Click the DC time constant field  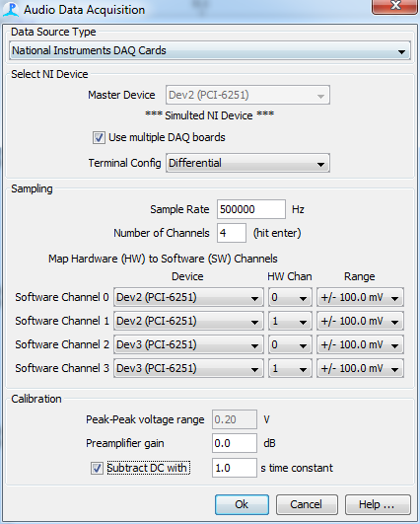(x=235, y=468)
